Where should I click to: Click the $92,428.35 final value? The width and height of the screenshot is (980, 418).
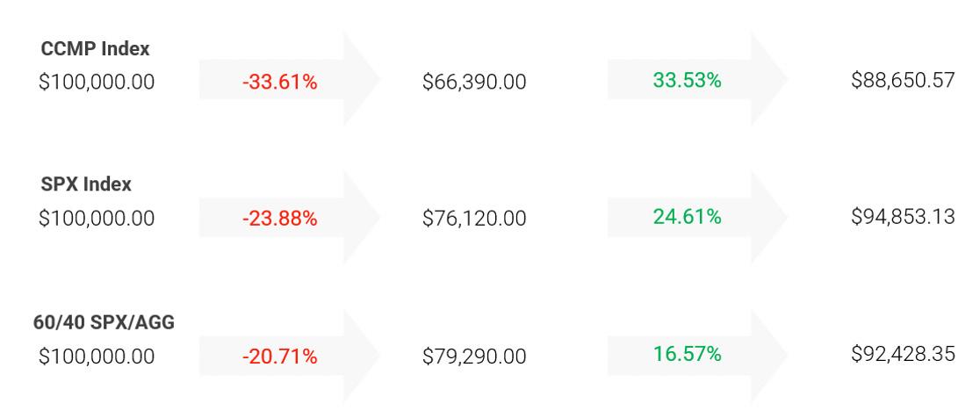pos(903,354)
